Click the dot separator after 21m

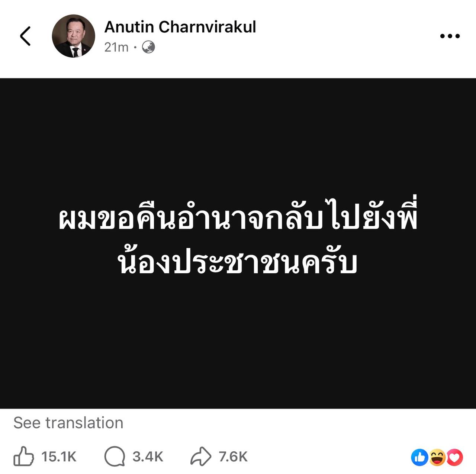(135, 47)
